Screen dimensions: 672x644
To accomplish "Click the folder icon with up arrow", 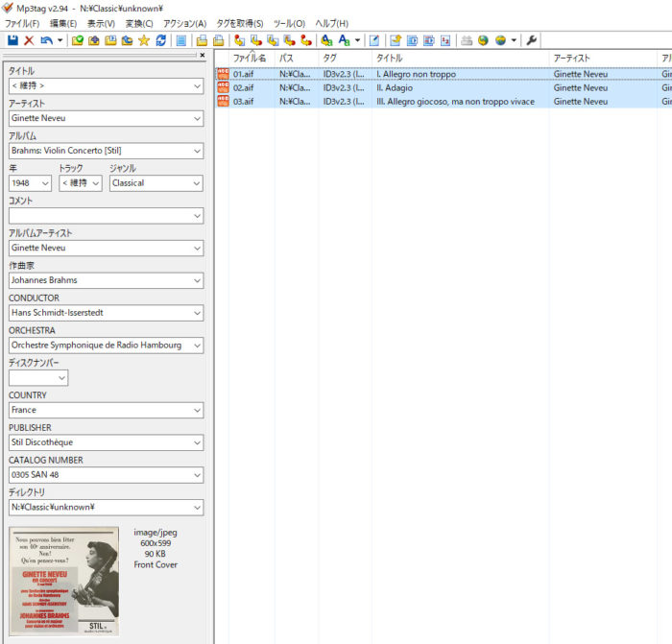I will [94, 40].
